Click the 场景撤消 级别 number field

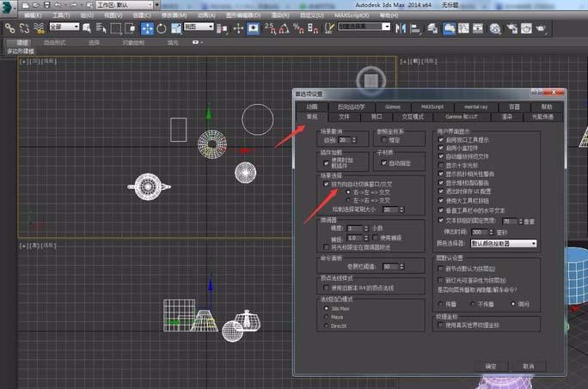pos(346,139)
